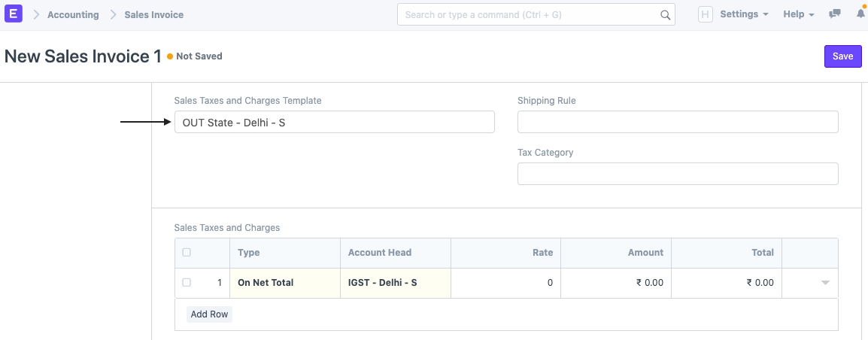Edit the Rate cell in row 1

(505, 283)
